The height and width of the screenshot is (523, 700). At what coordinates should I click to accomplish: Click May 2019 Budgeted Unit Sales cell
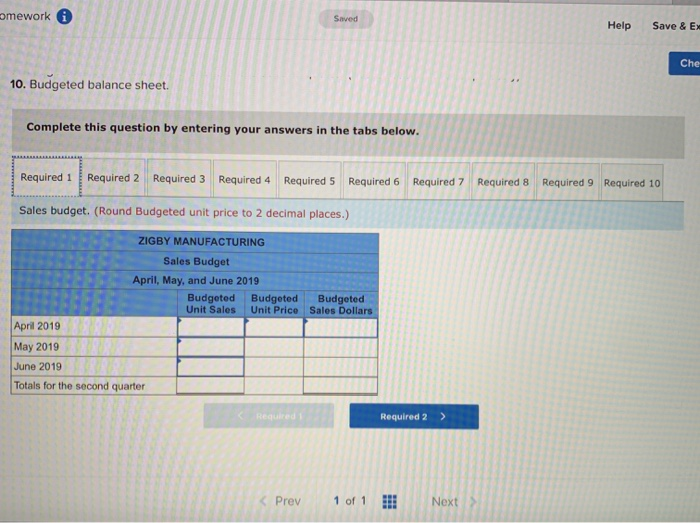coord(211,347)
